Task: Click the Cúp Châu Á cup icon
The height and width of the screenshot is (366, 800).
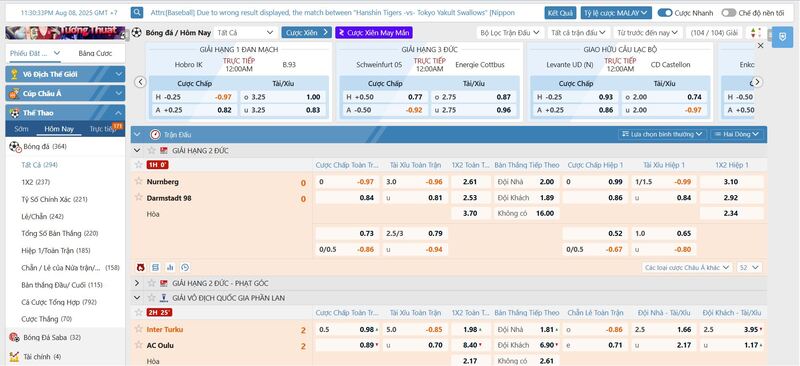Action: pos(14,93)
